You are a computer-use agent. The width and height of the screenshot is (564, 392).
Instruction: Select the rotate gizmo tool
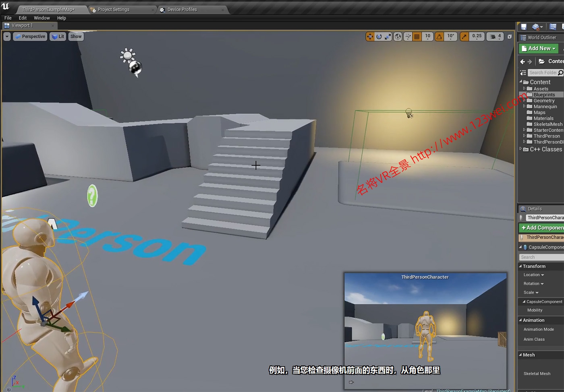pos(379,37)
